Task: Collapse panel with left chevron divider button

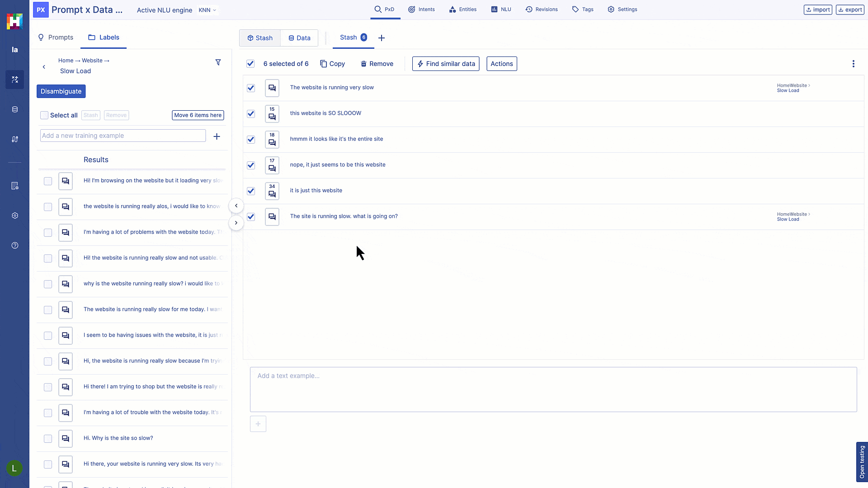Action: pyautogui.click(x=236, y=206)
